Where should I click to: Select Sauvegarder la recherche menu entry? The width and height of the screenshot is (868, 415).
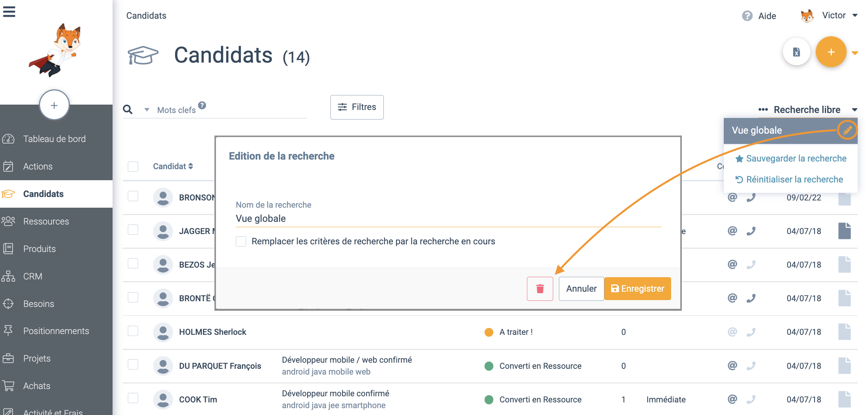click(796, 158)
